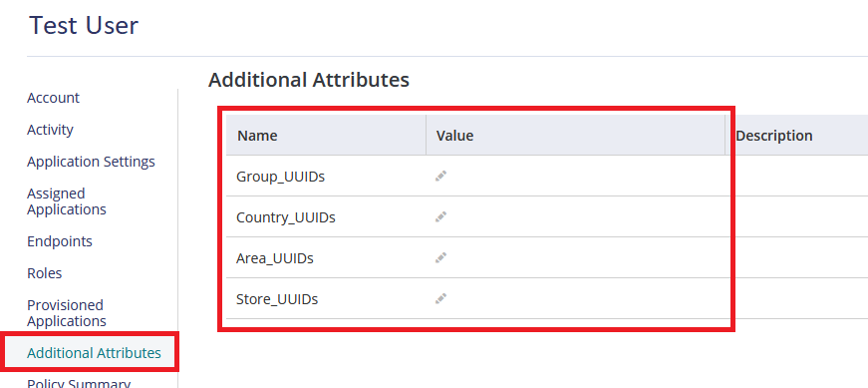Edit the Store_UUIDs value pencil icon
868x388 pixels.
coord(440,299)
